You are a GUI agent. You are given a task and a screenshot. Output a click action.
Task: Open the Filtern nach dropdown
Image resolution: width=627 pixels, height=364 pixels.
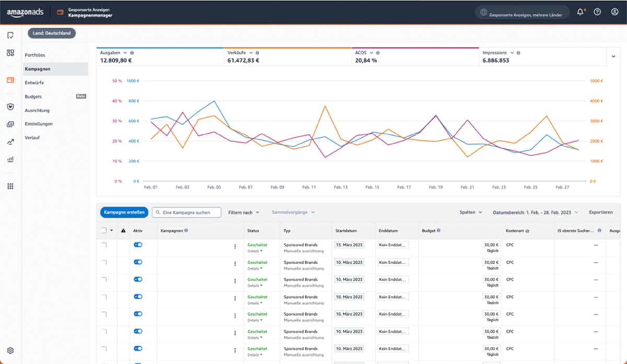point(244,213)
